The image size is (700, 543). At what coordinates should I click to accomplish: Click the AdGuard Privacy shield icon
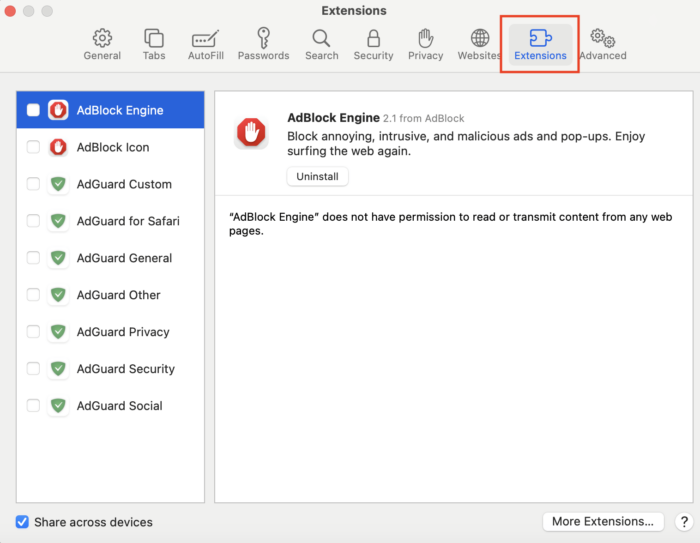tap(58, 332)
